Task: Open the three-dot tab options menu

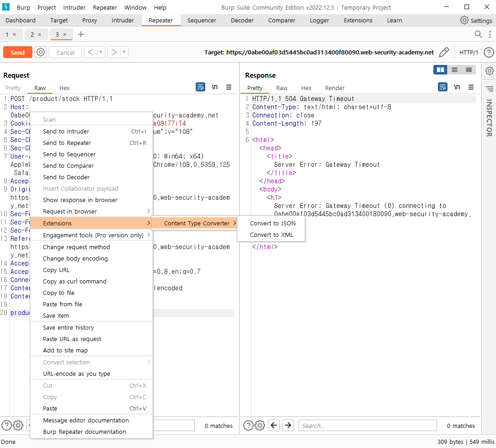Action: [490, 34]
